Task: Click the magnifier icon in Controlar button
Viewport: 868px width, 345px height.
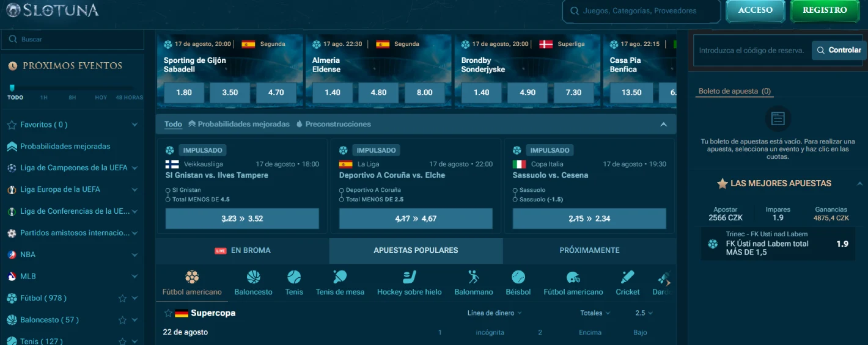Action: click(821, 50)
